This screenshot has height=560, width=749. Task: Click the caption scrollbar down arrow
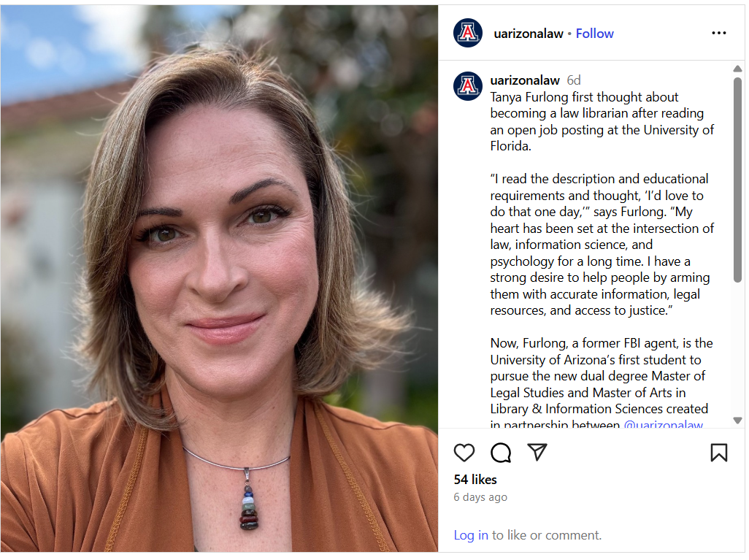[x=737, y=421]
